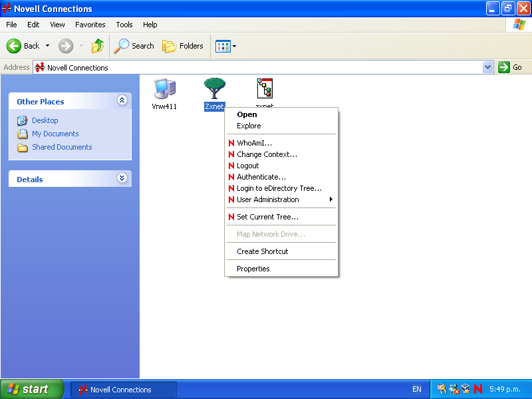The height and width of the screenshot is (399, 532).
Task: Select the zxnet network diagram icon
Action: tap(265, 89)
